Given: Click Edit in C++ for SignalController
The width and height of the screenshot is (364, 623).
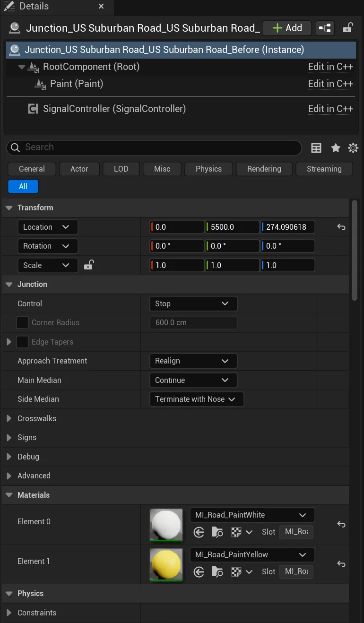Looking at the screenshot, I should [x=330, y=109].
